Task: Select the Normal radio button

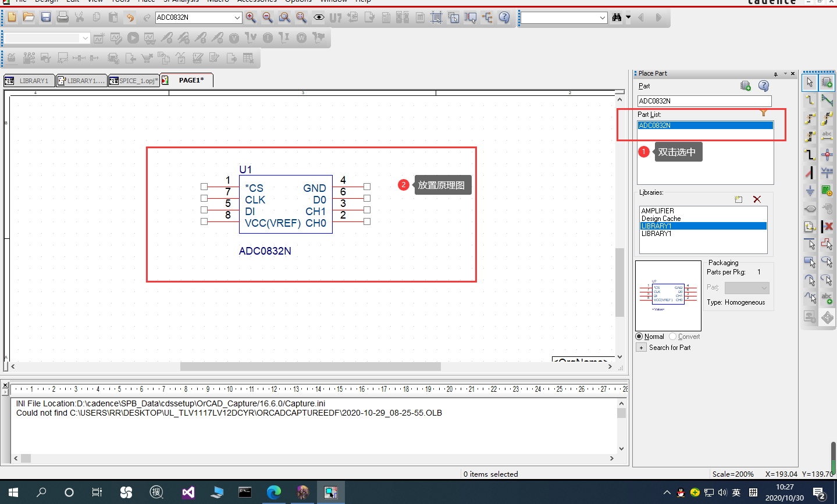Action: tap(639, 337)
